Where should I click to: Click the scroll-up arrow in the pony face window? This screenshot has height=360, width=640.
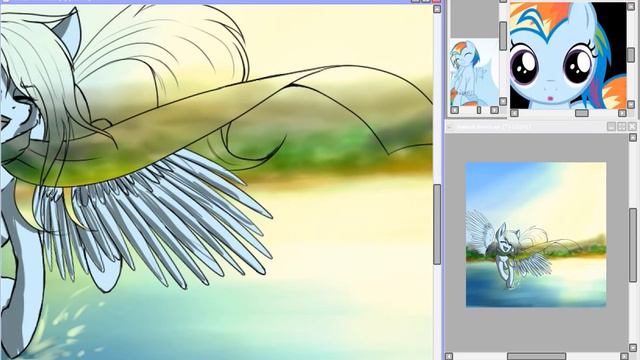[x=631, y=7]
